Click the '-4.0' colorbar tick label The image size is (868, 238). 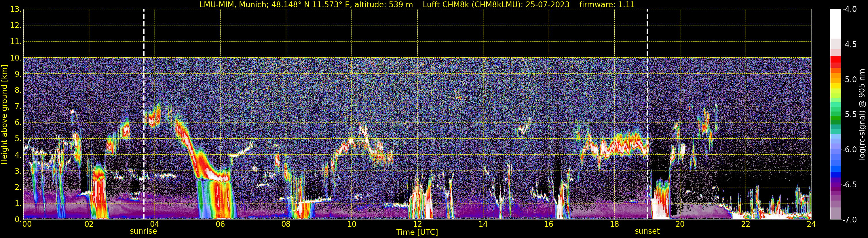(850, 9)
